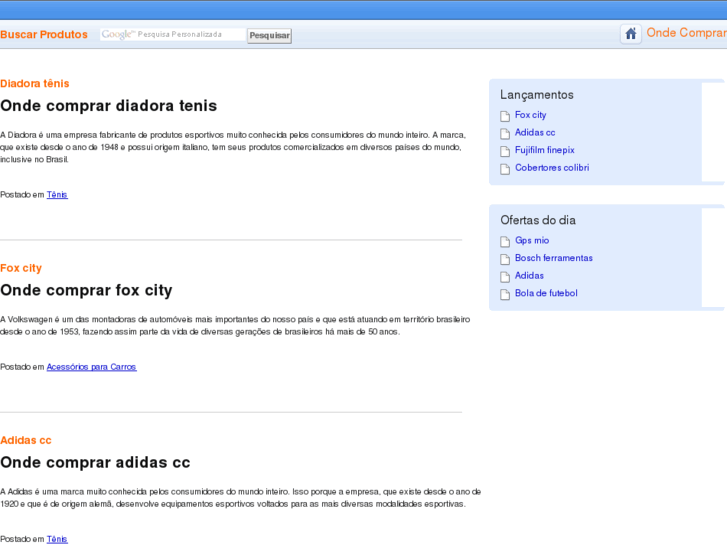Click the home icon in the header
Image resolution: width=727 pixels, height=545 pixels.
(631, 34)
